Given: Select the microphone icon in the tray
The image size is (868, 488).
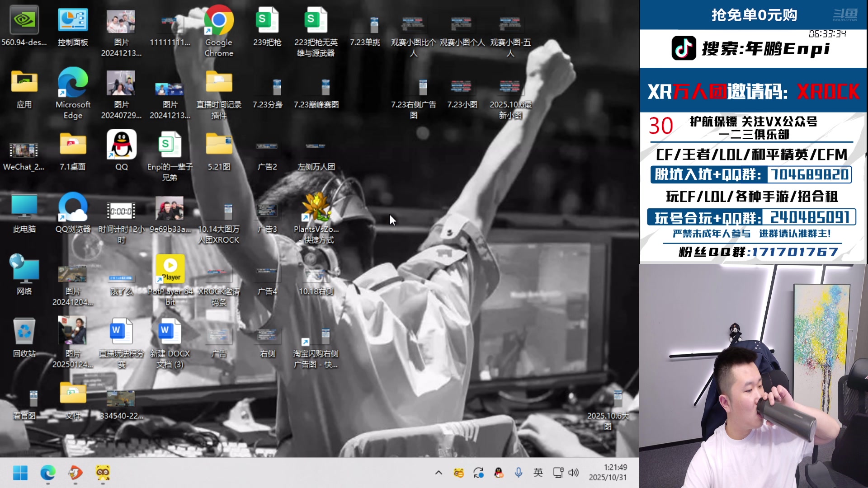Looking at the screenshot, I should click(x=518, y=473).
